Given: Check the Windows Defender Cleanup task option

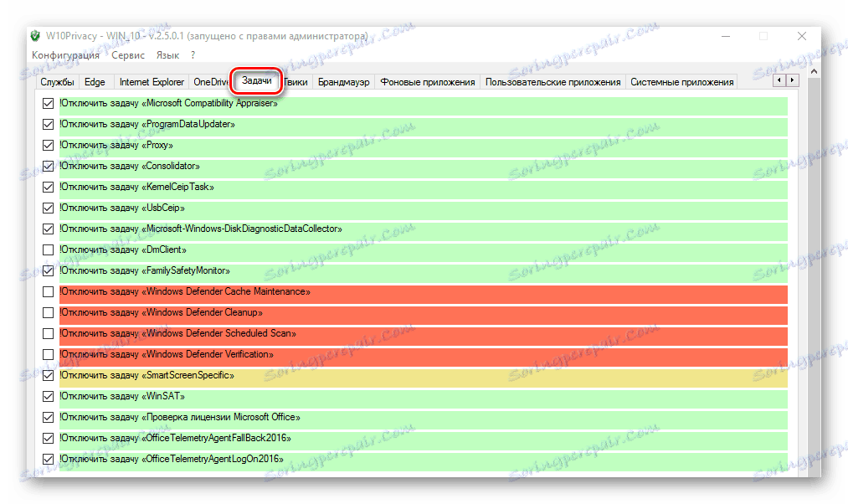Looking at the screenshot, I should pyautogui.click(x=48, y=312).
